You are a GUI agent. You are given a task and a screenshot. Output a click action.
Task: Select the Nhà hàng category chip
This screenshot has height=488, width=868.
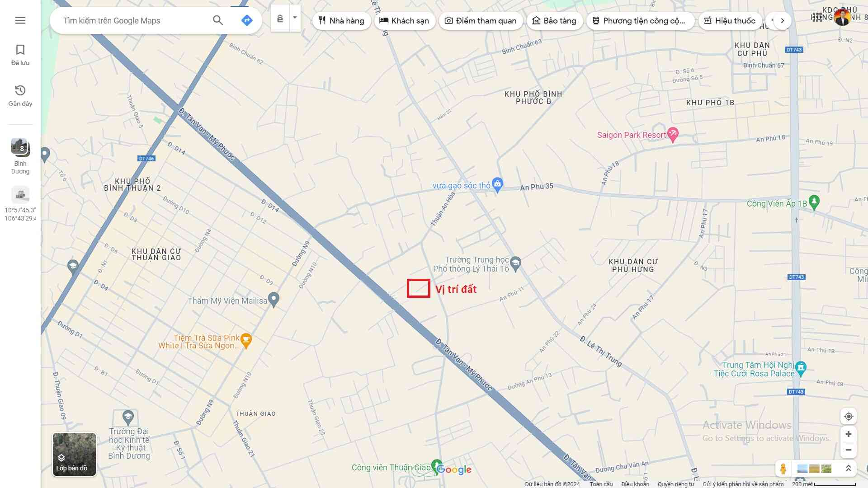[x=341, y=21]
